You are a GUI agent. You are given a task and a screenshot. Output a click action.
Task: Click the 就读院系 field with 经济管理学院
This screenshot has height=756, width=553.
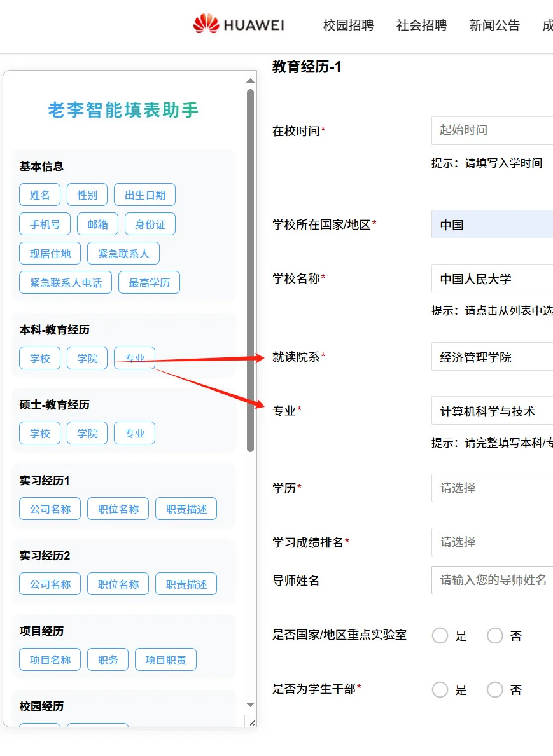492,357
